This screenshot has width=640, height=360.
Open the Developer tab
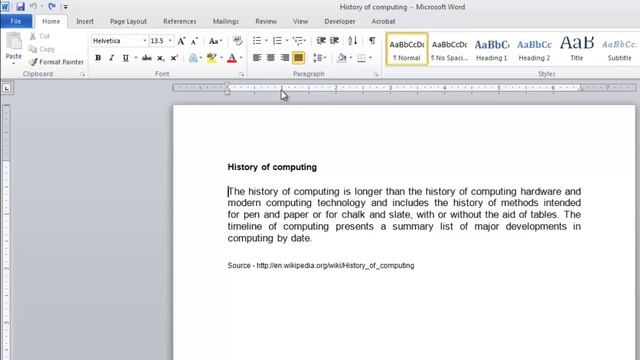click(340, 21)
